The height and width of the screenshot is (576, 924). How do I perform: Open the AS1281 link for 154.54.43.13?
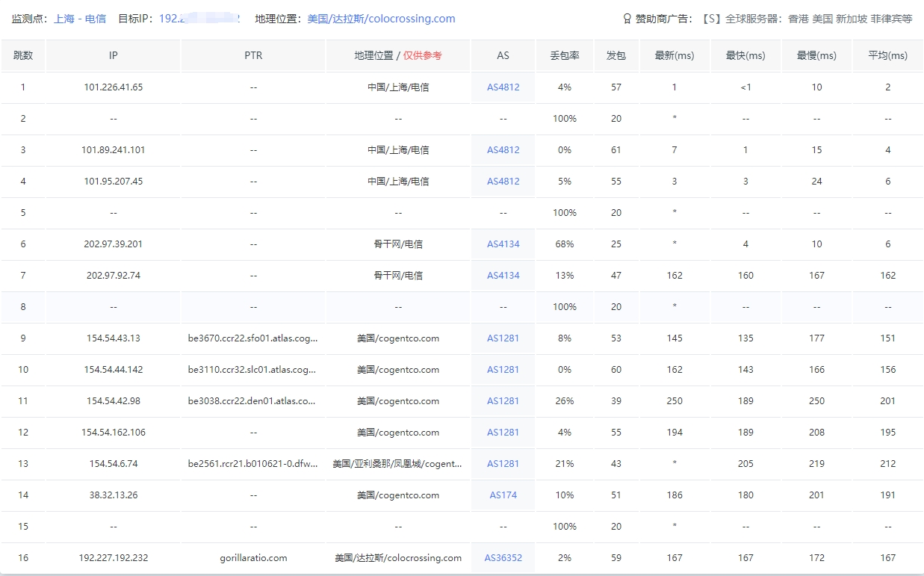[503, 338]
